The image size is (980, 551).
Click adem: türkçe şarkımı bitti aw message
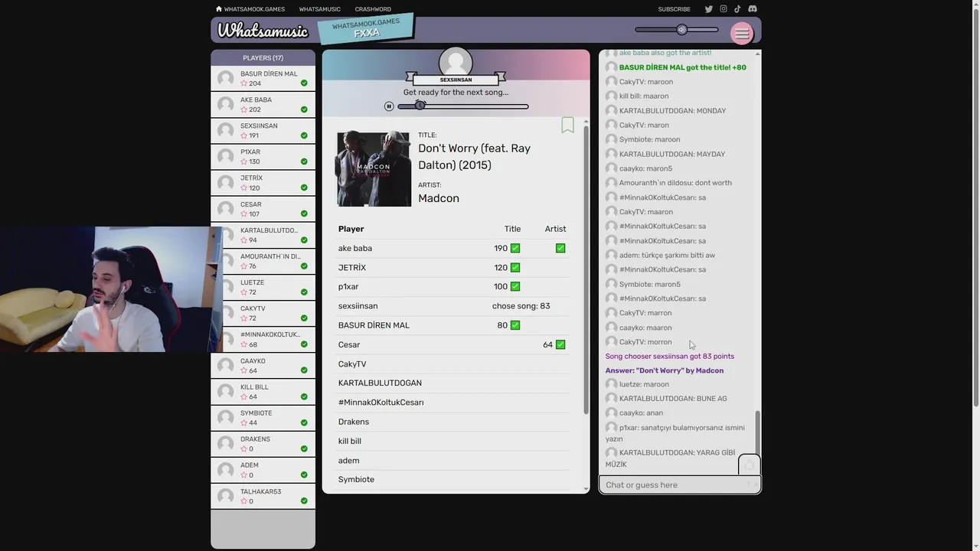(667, 255)
